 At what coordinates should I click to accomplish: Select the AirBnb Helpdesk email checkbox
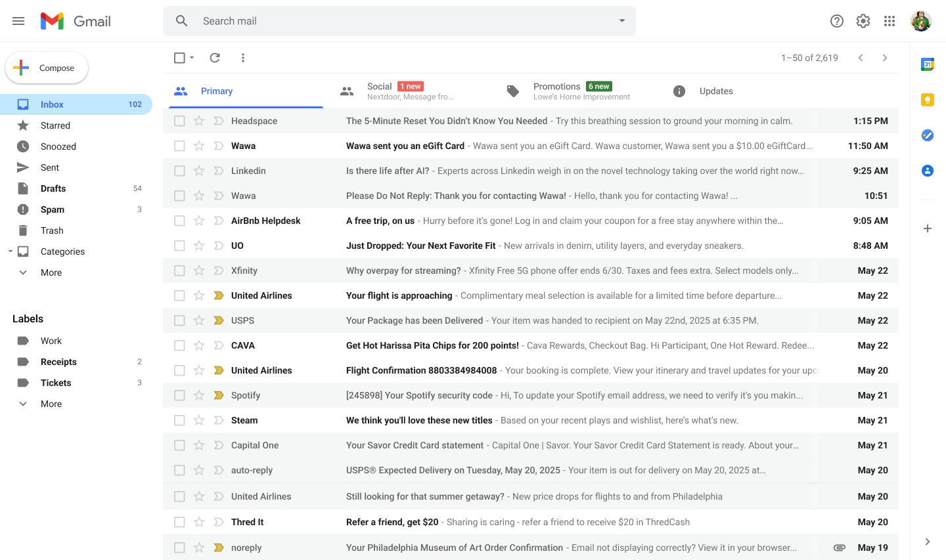coord(179,221)
